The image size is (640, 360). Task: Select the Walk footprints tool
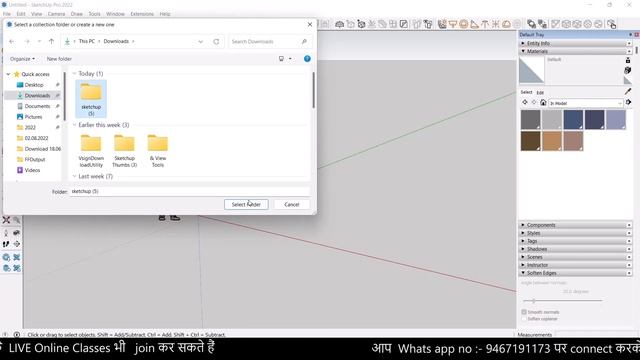6,244
